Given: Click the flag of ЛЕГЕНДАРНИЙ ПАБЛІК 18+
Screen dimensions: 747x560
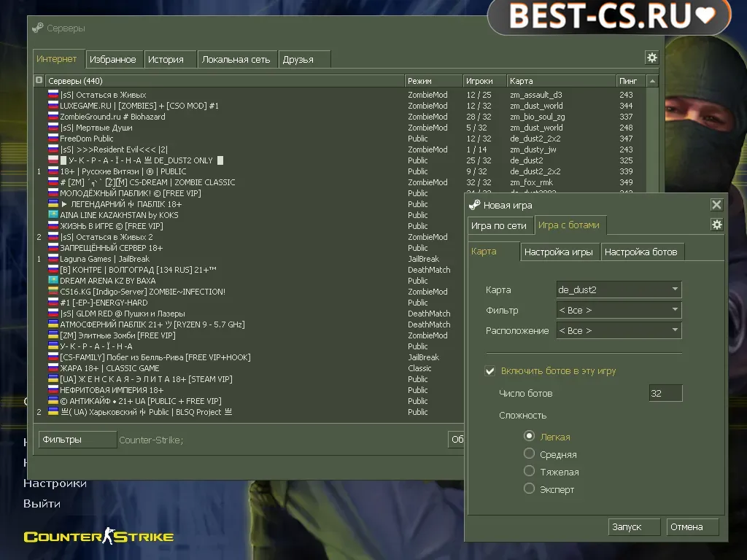Looking at the screenshot, I should point(53,204).
